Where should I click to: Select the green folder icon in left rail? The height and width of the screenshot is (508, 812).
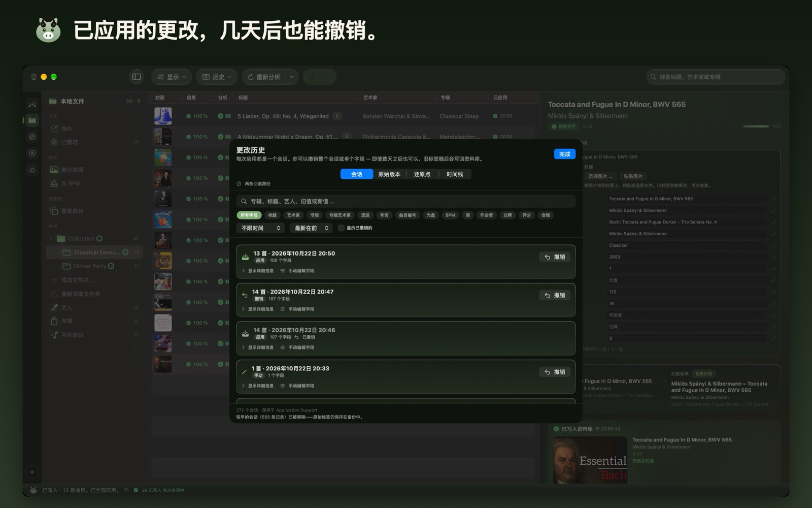(32, 120)
